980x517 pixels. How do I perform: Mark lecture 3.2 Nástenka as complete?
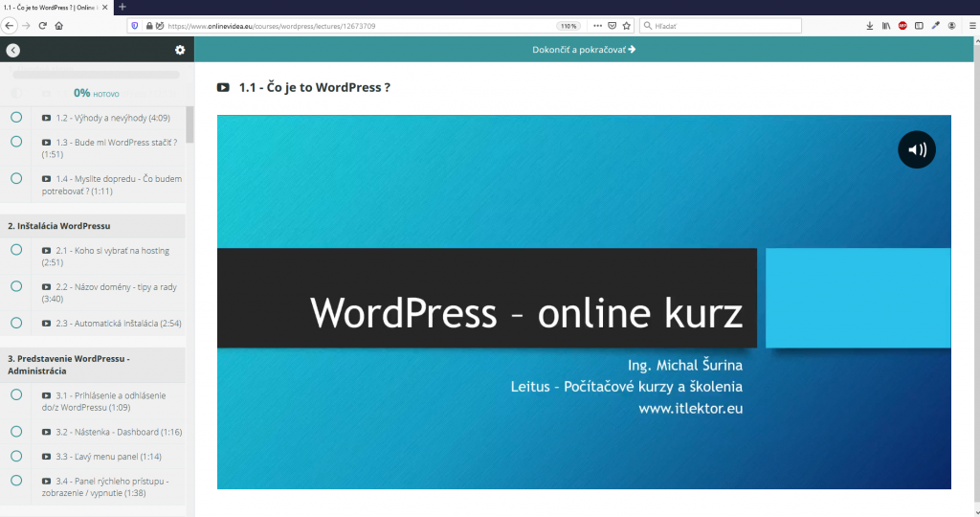click(16, 432)
